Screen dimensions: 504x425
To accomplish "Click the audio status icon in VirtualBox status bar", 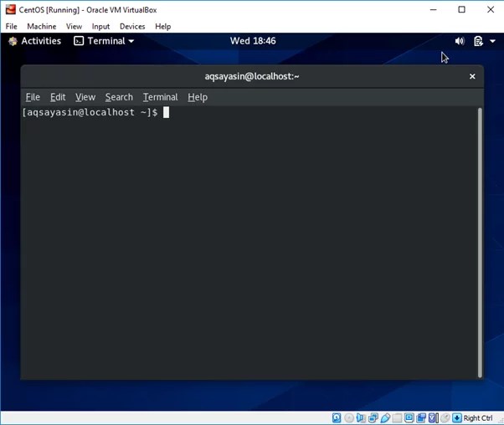I will tap(361, 417).
